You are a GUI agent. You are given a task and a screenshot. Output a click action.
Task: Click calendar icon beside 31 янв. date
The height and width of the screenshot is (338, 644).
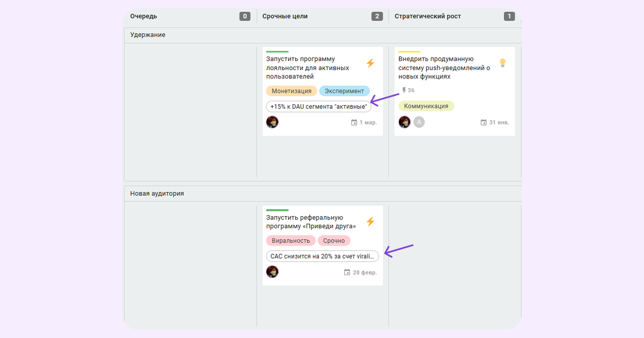click(483, 122)
